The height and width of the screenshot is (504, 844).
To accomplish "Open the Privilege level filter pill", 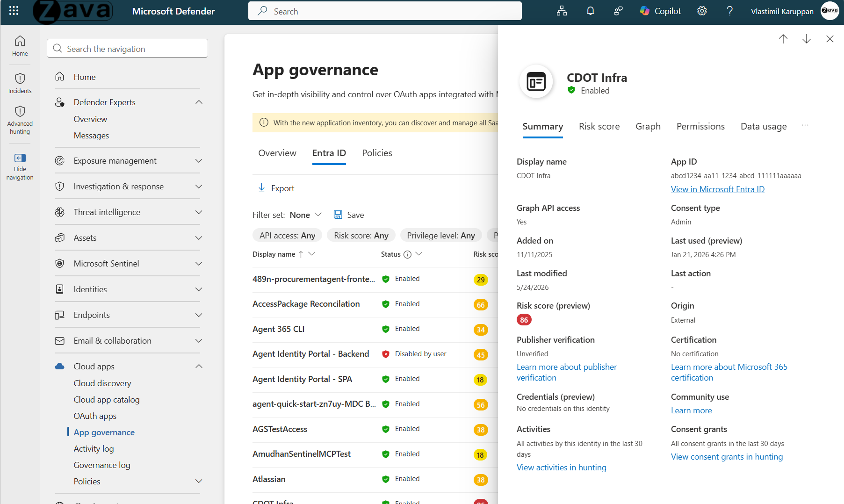I will tap(441, 235).
